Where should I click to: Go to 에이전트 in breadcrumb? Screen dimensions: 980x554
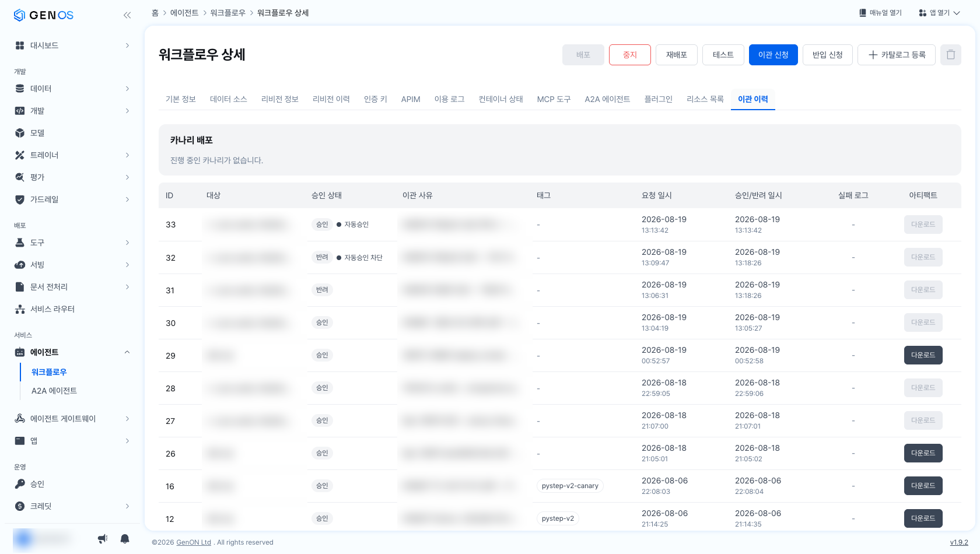184,13
